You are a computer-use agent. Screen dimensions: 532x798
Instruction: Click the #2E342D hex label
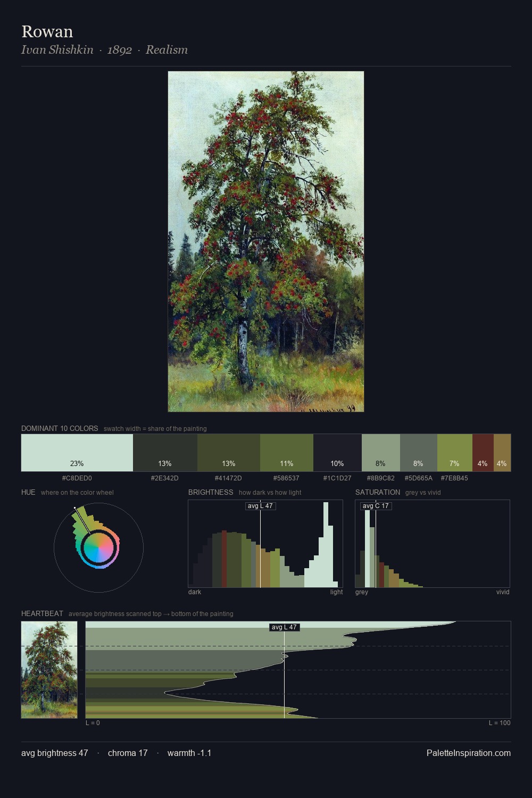tap(165, 478)
